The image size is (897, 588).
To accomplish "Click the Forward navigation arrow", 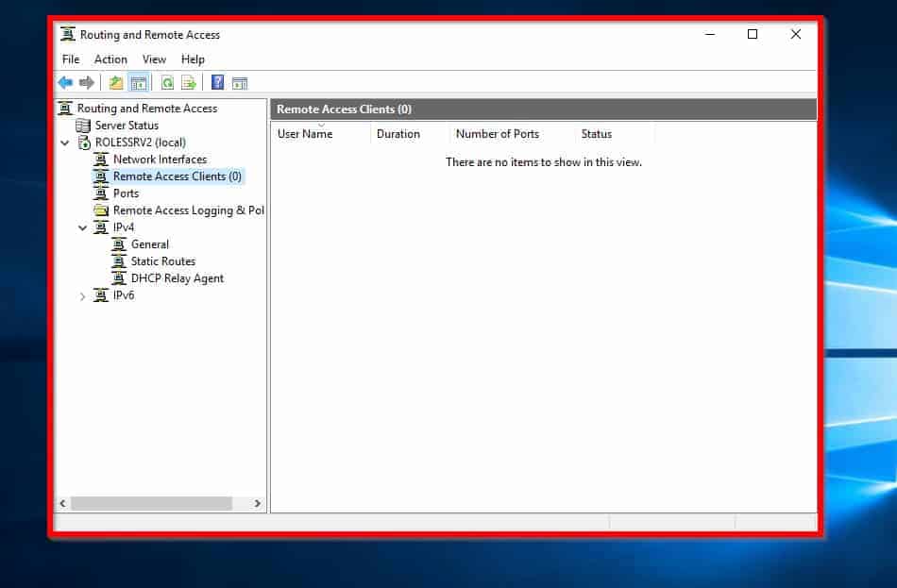I will point(87,82).
